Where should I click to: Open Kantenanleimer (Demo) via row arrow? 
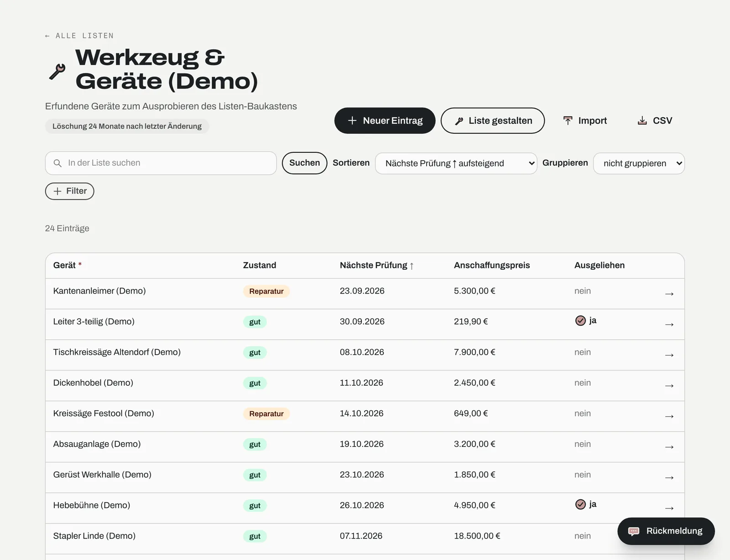(x=669, y=294)
